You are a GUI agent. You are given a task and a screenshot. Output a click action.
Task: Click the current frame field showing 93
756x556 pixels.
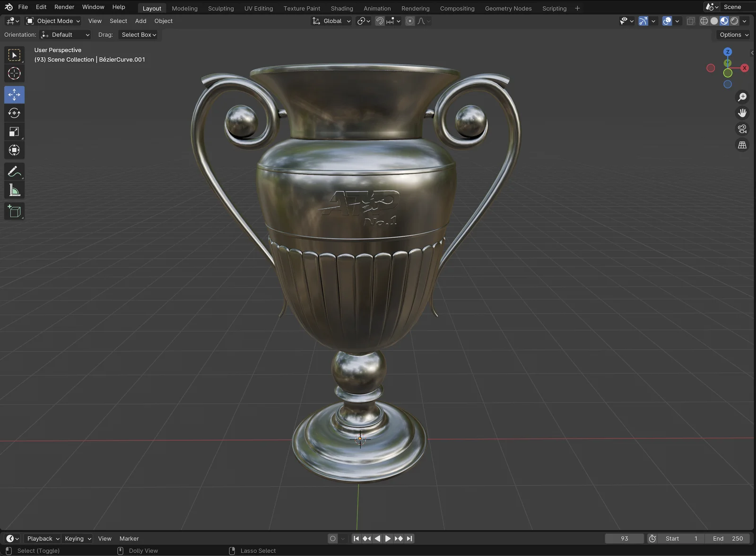tap(625, 539)
